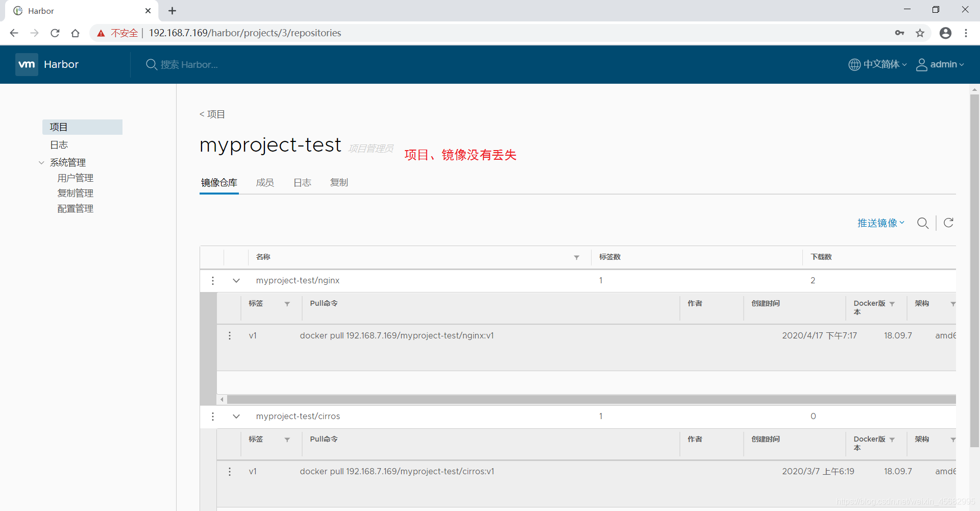Image resolution: width=980 pixels, height=511 pixels.
Task: Switch to the 成员 tab
Action: click(265, 183)
